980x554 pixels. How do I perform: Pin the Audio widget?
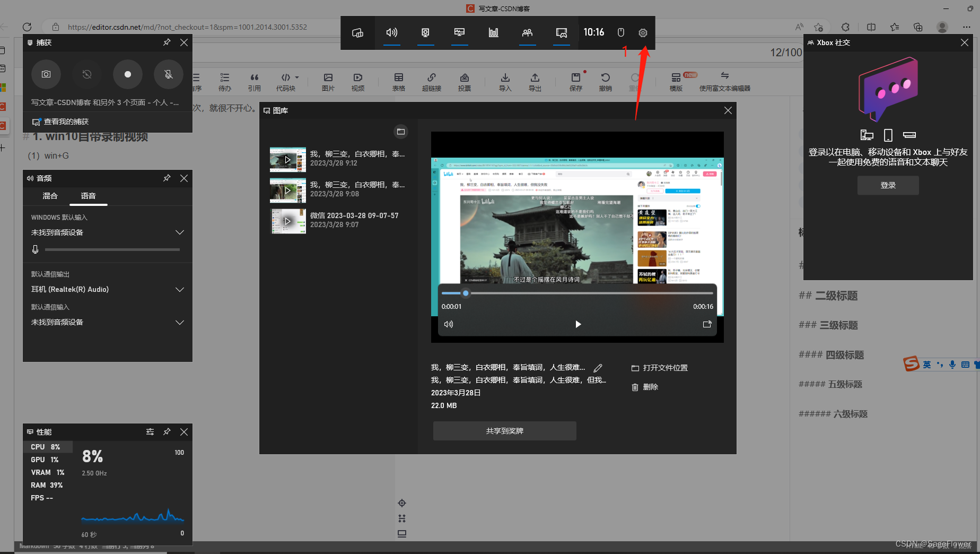[167, 178]
